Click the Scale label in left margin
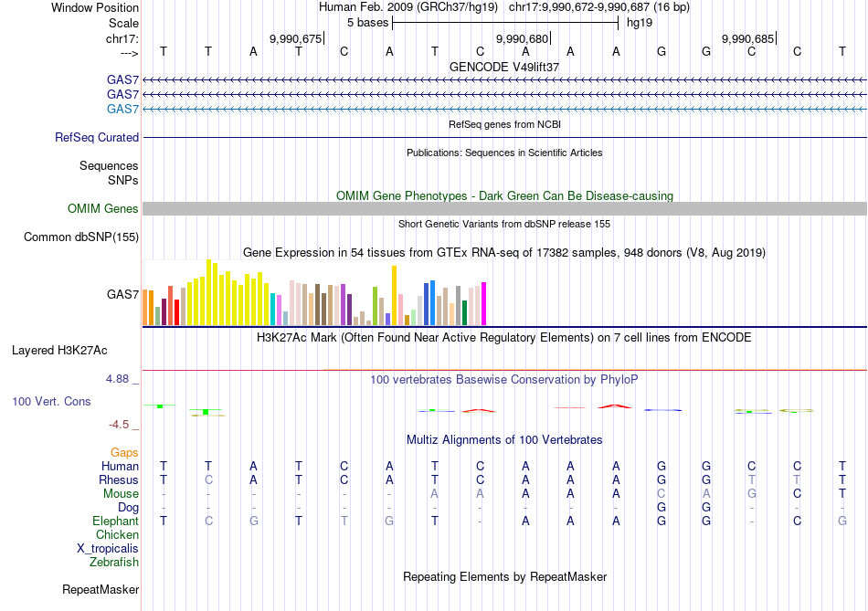868x611 pixels. pos(123,23)
